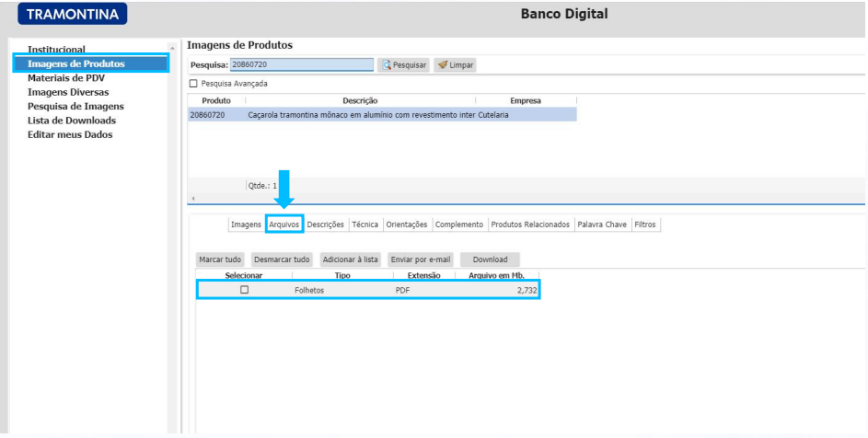Click the Pesquisa search input field
The width and height of the screenshot is (868, 438).
click(x=302, y=64)
